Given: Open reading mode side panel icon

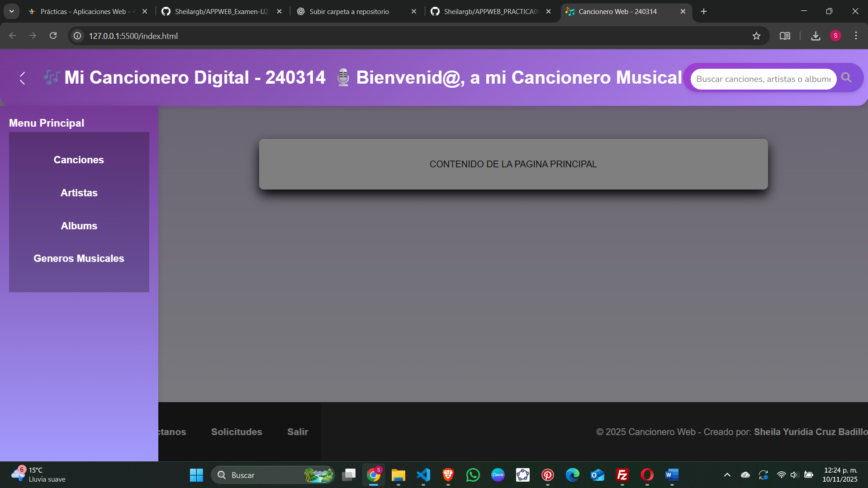Looking at the screenshot, I should tap(785, 36).
